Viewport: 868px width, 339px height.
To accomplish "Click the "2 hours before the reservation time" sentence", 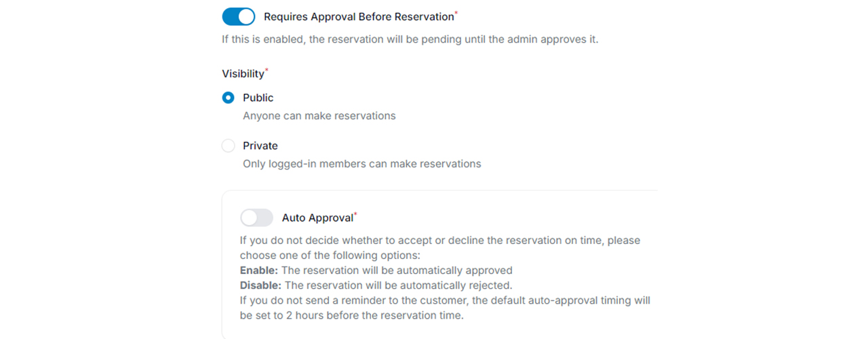I will coord(351,315).
